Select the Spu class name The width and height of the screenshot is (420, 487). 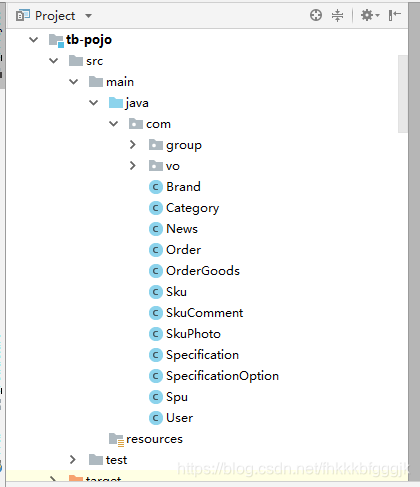tap(177, 397)
